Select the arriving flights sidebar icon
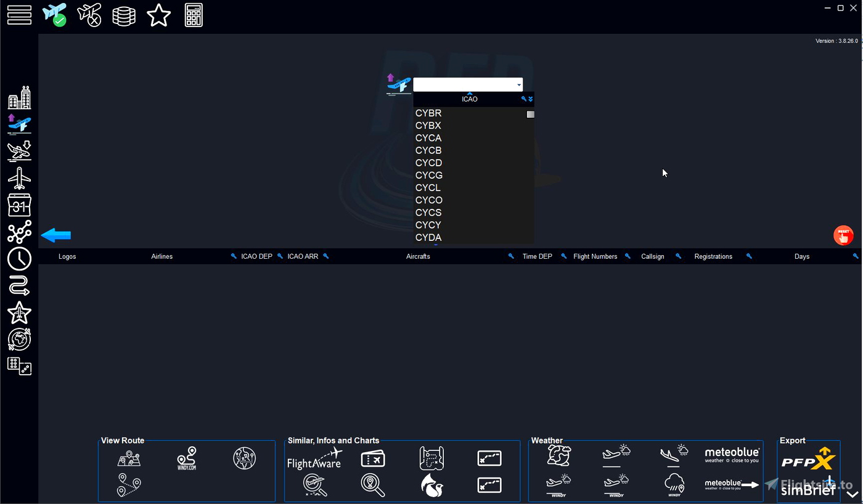The height and width of the screenshot is (504, 863). click(19, 150)
